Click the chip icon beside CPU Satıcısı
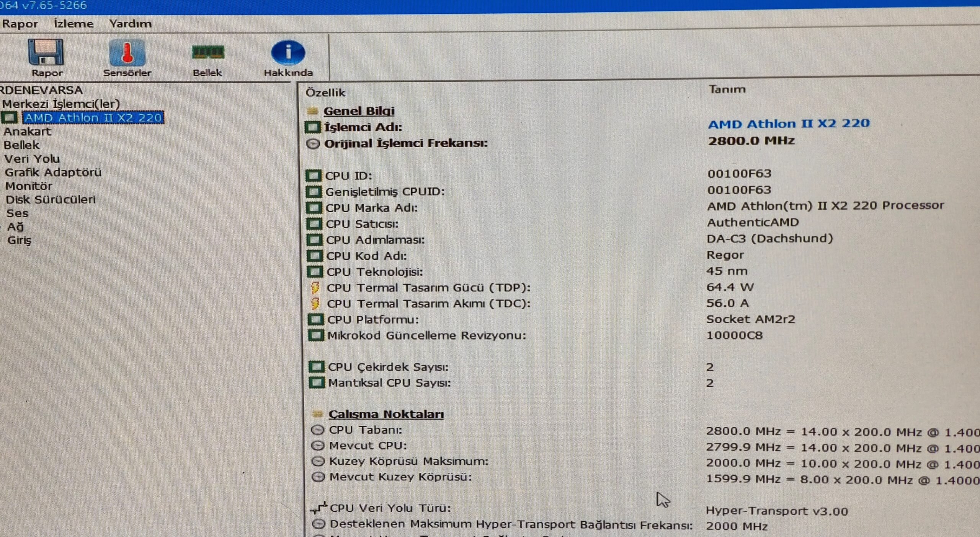The width and height of the screenshot is (980, 537). point(314,224)
